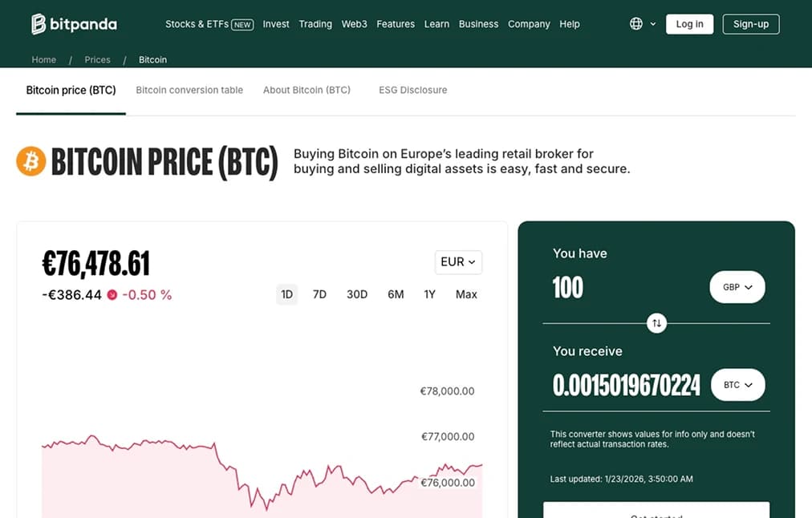Open the BTC dropdown under You receive
The width and height of the screenshot is (812, 518).
(737, 384)
